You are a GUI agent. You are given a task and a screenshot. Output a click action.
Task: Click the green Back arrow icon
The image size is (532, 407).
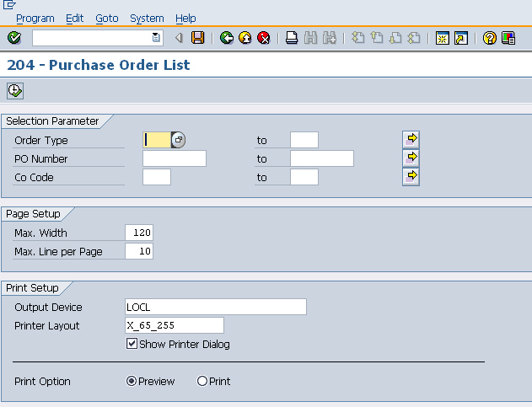coord(227,38)
